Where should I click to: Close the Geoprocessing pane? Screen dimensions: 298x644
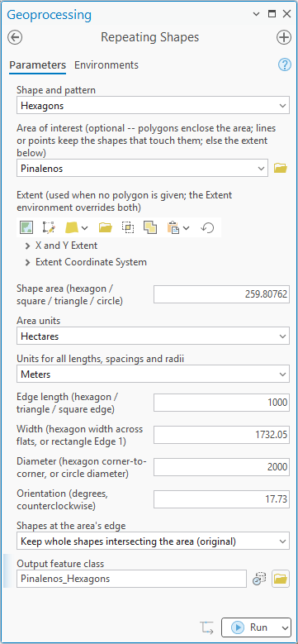pos(286,14)
